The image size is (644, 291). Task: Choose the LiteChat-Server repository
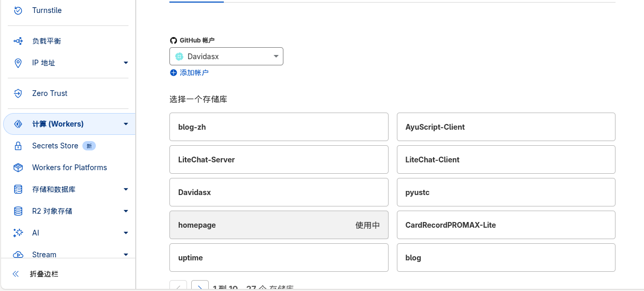tap(279, 160)
